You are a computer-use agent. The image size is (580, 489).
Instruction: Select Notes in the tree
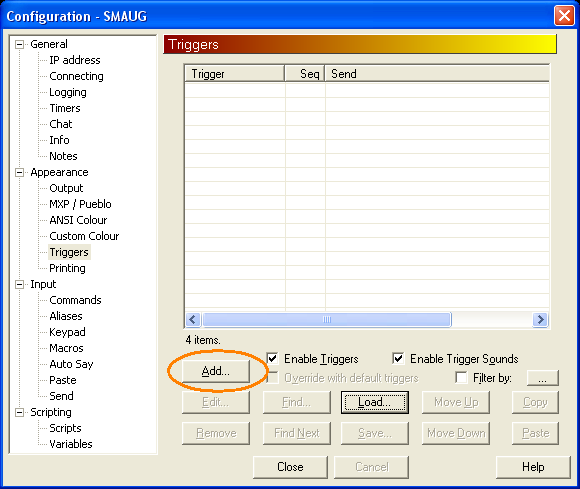(63, 156)
